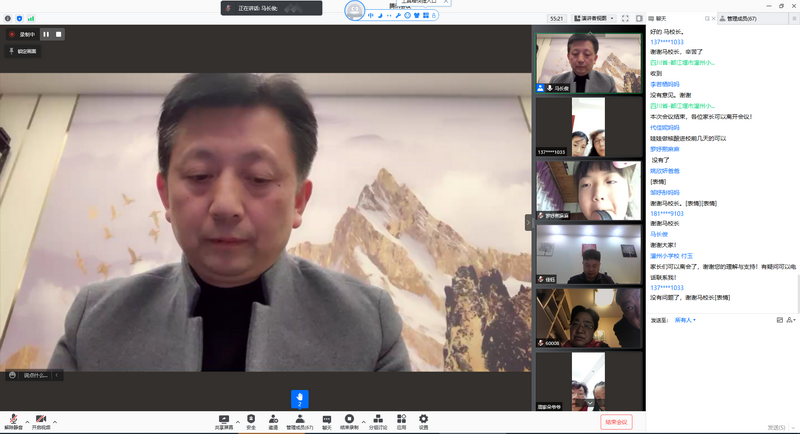
Task: Click 结束录制 to stop recording
Action: pyautogui.click(x=349, y=419)
